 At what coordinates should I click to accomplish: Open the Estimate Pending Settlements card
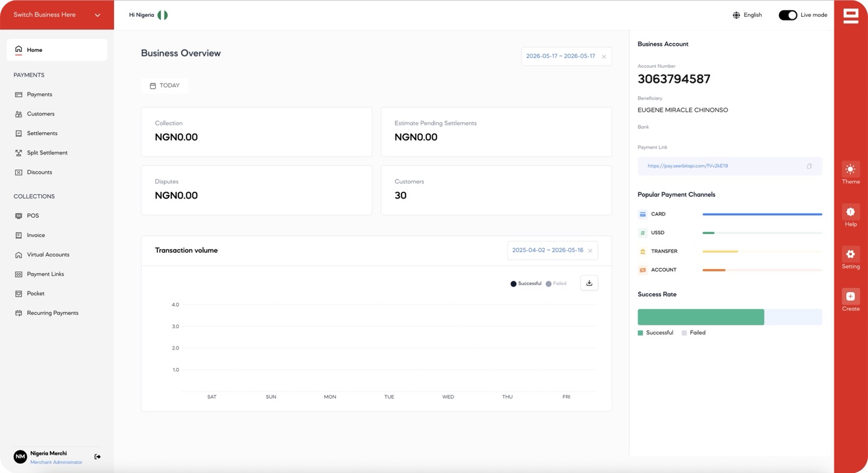tap(496, 132)
